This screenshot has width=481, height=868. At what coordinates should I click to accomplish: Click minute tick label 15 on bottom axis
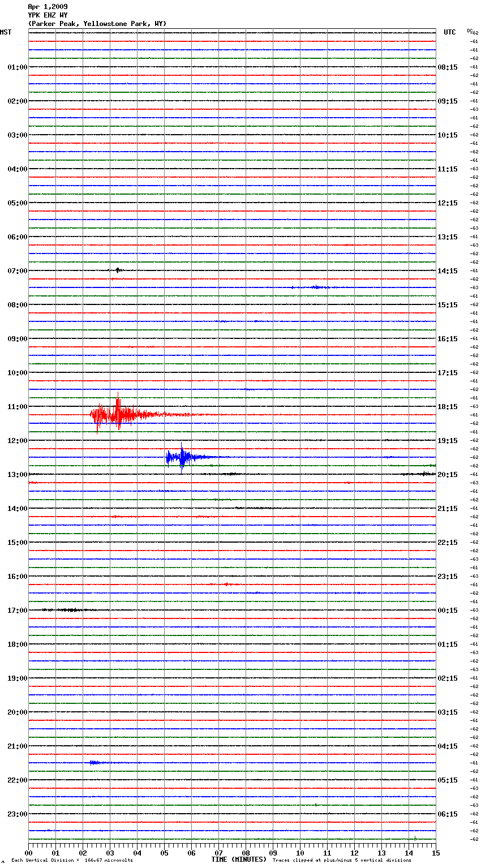coord(435,853)
